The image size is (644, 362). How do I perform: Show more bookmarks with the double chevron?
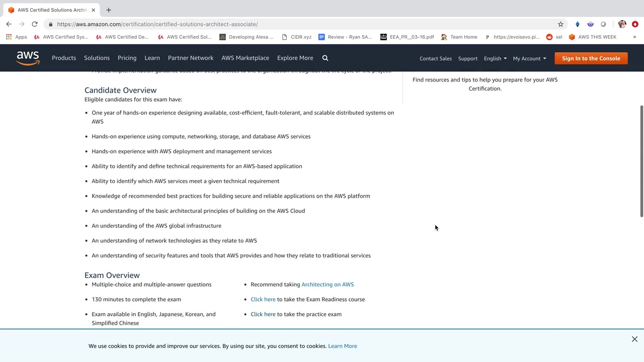point(634,37)
